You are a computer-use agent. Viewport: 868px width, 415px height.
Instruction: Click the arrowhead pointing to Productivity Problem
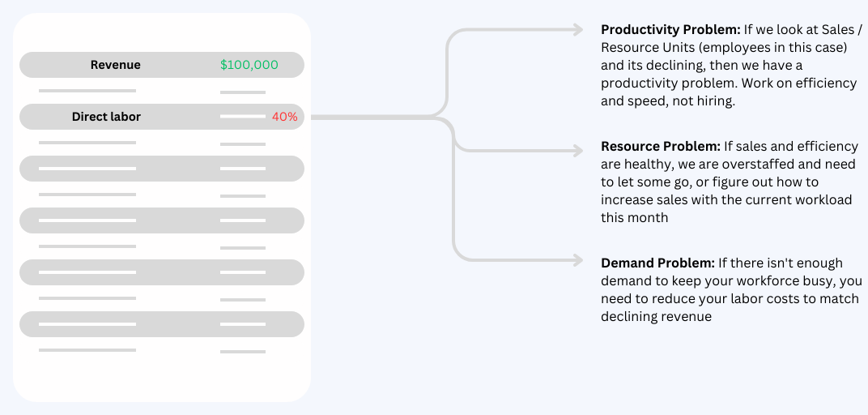point(577,30)
